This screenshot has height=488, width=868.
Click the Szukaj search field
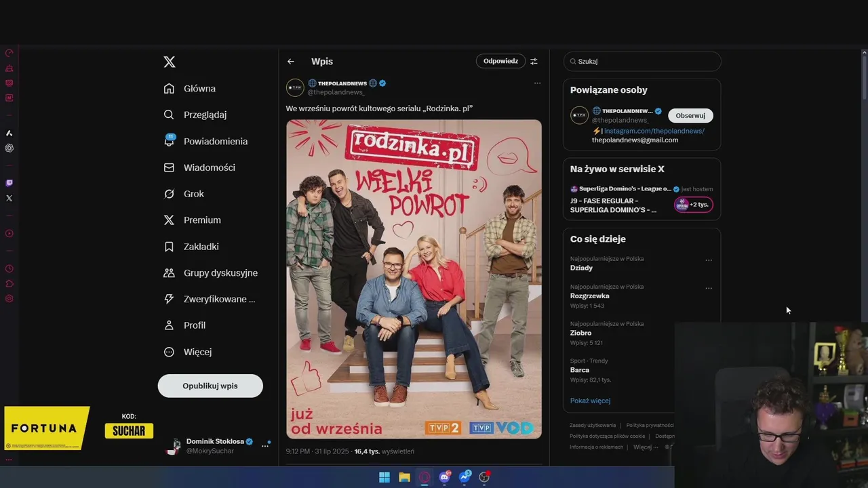(x=642, y=61)
